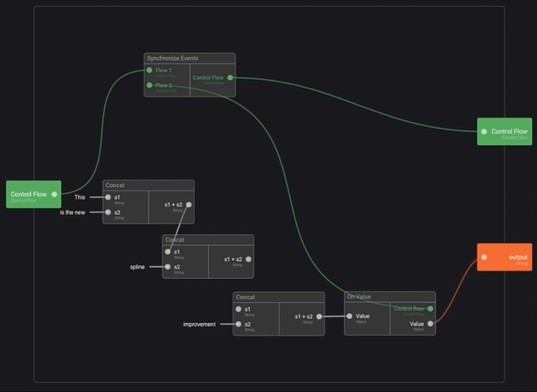Click the s2 port beside the 'spline' label
The height and width of the screenshot is (392, 537).
pos(167,267)
